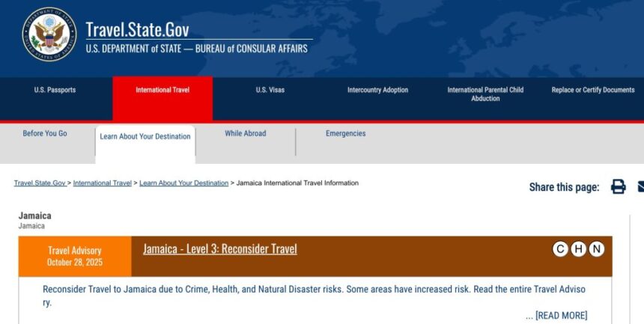
Task: Open the U.S. Passports menu
Action: click(55, 90)
